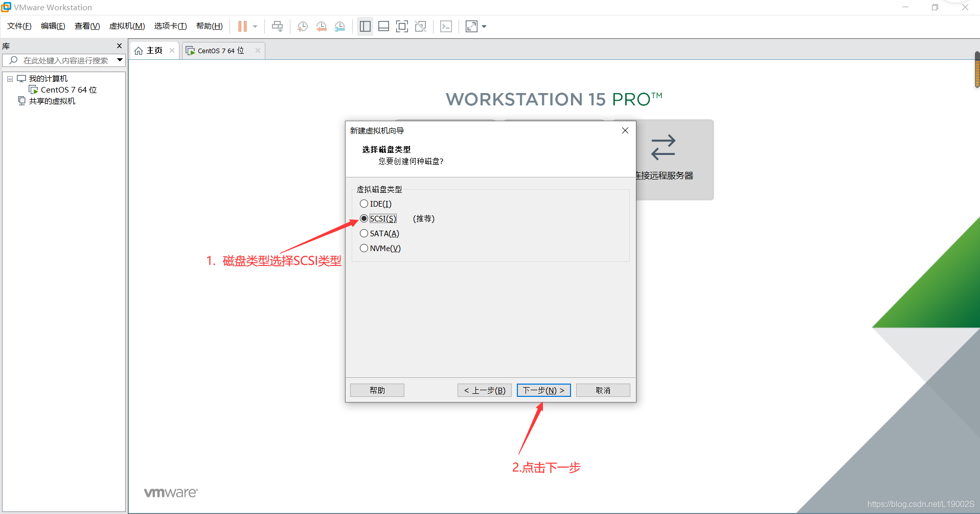This screenshot has width=980, height=514.
Task: Open the 编辑(E) menu
Action: pyautogui.click(x=53, y=26)
